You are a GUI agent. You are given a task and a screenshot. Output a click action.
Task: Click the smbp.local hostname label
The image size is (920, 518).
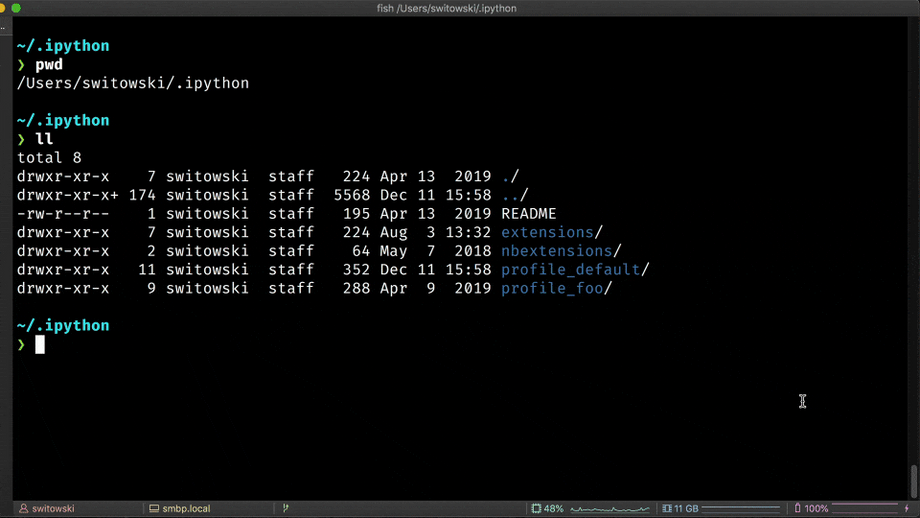click(x=185, y=509)
